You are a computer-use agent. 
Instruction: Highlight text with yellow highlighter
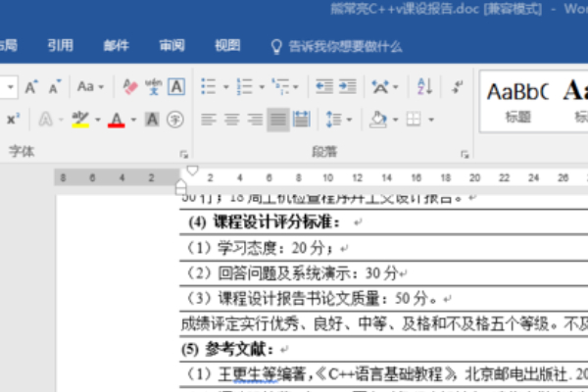(x=80, y=120)
